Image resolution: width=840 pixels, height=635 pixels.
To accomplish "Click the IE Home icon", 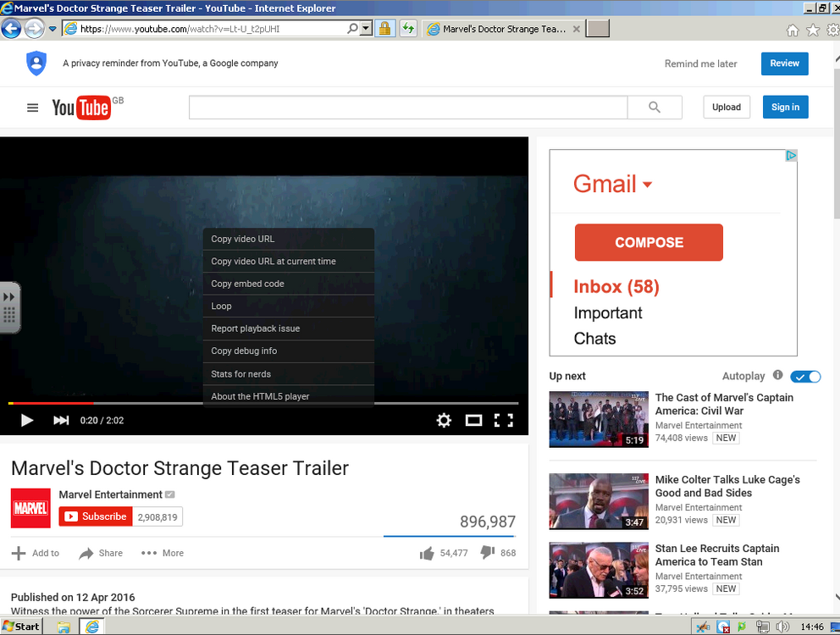I will point(793,30).
